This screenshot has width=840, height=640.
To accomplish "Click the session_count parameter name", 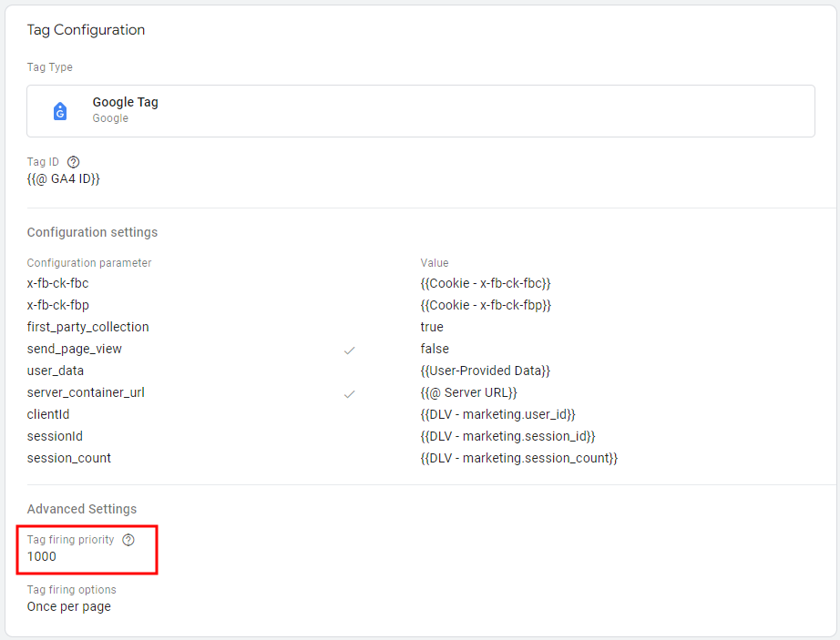I will click(69, 458).
